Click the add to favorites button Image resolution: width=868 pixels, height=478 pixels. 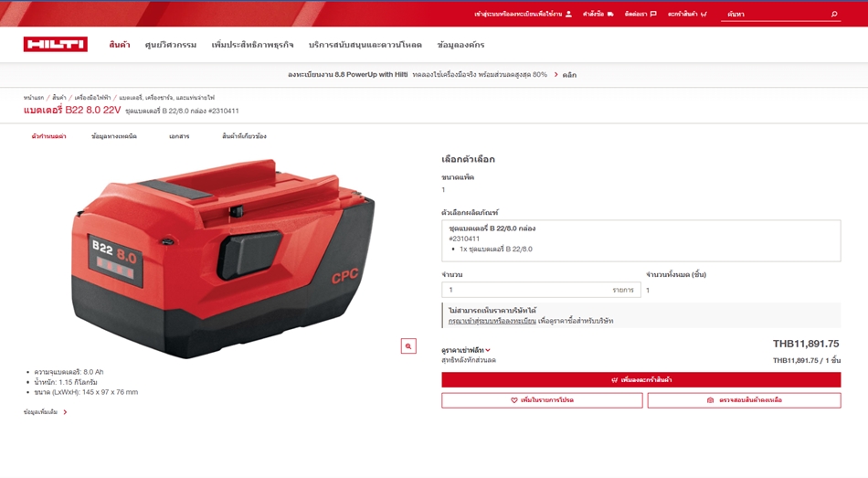pyautogui.click(x=542, y=400)
